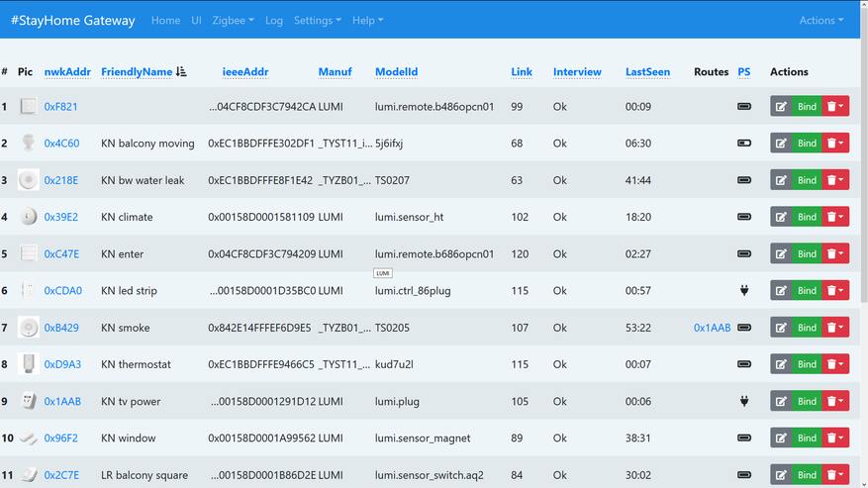This screenshot has height=488, width=868.
Task: Click battery icon for KN thermostat
Action: click(744, 364)
